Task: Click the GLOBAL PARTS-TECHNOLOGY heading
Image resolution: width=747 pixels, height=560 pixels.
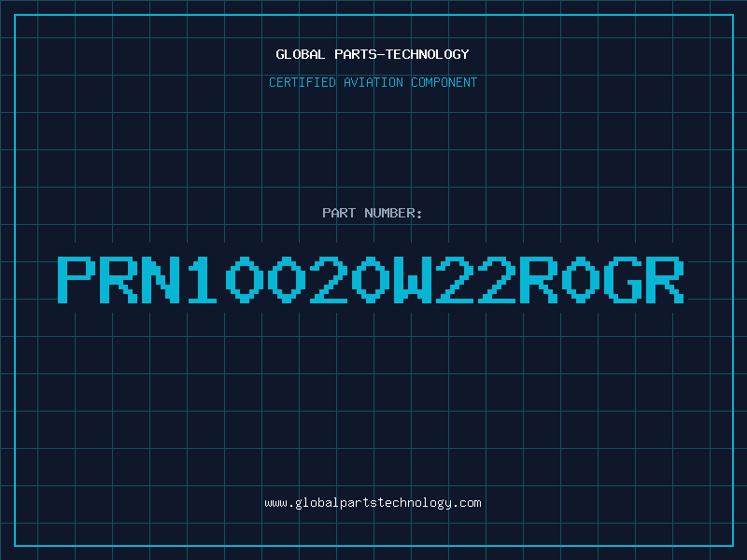Action: click(373, 54)
